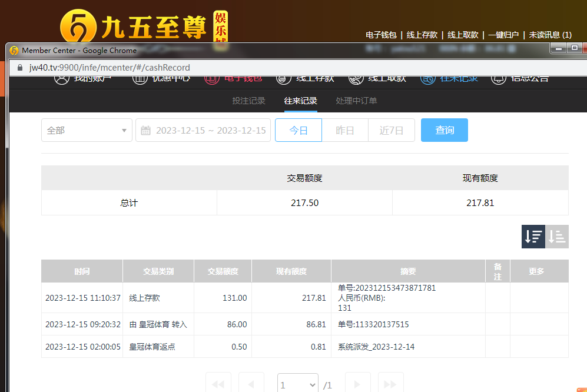The width and height of the screenshot is (587, 392).
Task: Click the date range field 2023-12-15 ~ 2023-12-15
Action: coord(203,130)
